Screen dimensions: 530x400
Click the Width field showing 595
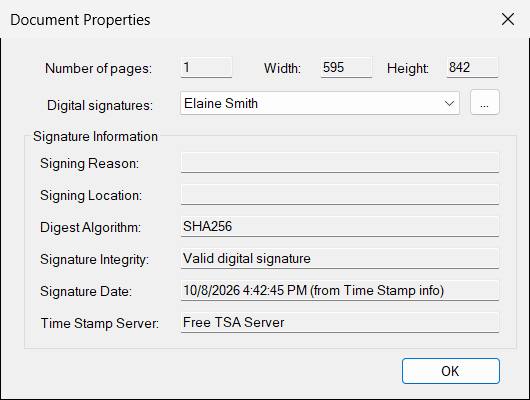click(x=346, y=68)
